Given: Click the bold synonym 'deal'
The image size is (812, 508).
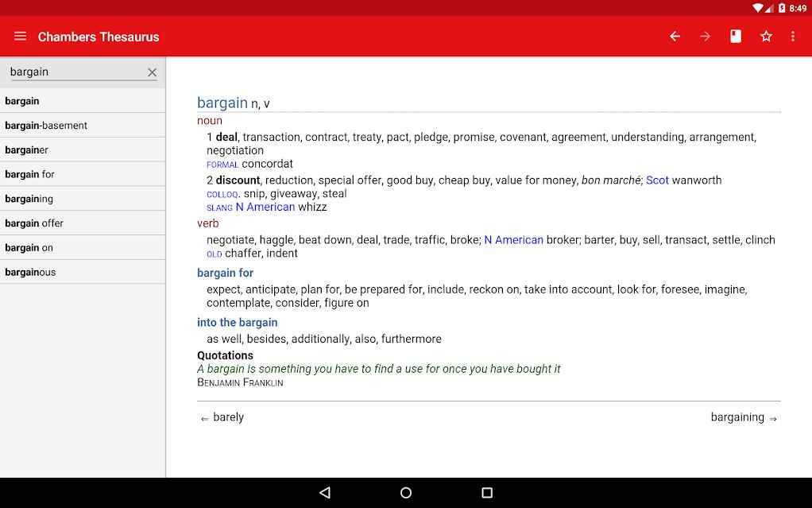Looking at the screenshot, I should (x=226, y=137).
